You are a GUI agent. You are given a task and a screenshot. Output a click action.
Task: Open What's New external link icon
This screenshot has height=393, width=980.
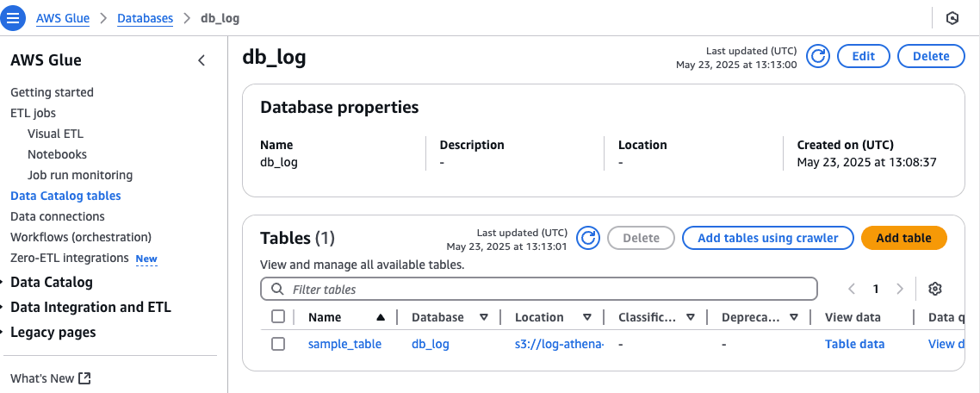point(85,378)
